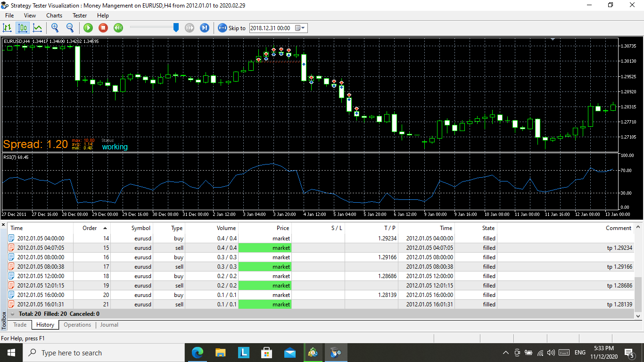
Task: Click the row icon for order 17
Action: pyautogui.click(x=12, y=267)
